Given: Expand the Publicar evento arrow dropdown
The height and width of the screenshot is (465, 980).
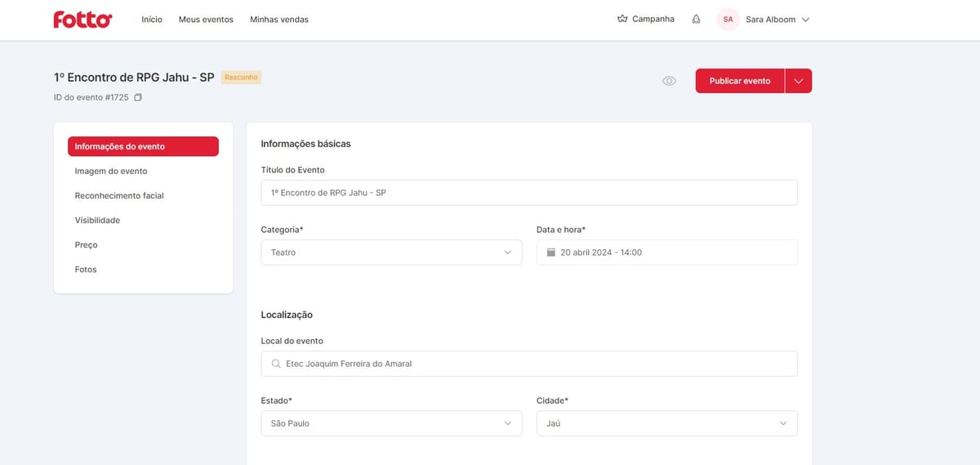Looking at the screenshot, I should pyautogui.click(x=798, y=81).
